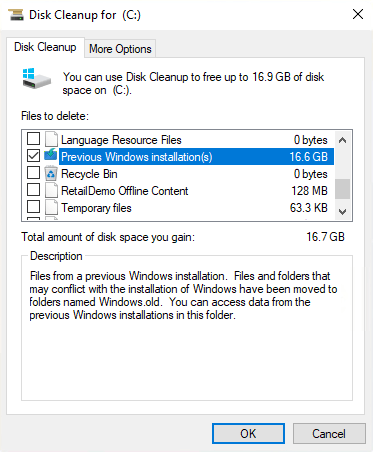
Task: Confirm cleanup with the OK button
Action: (x=248, y=433)
